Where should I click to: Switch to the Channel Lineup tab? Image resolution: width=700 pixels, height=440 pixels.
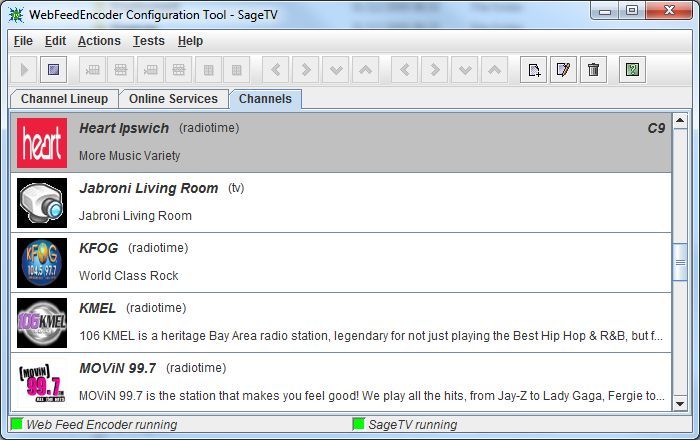[x=64, y=99]
